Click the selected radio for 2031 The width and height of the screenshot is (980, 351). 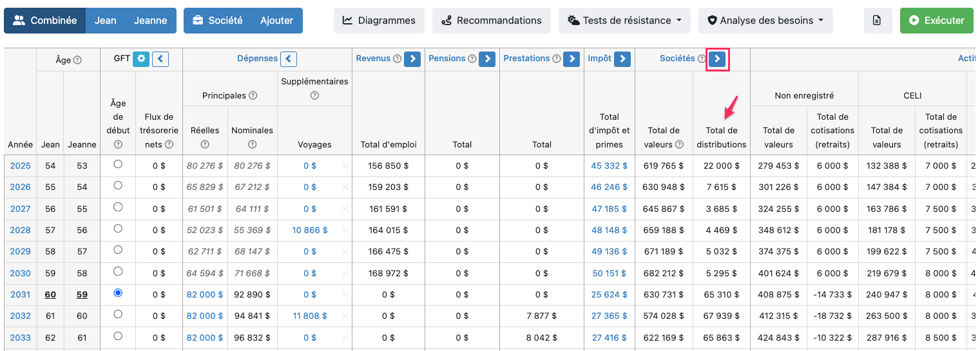[x=118, y=293]
